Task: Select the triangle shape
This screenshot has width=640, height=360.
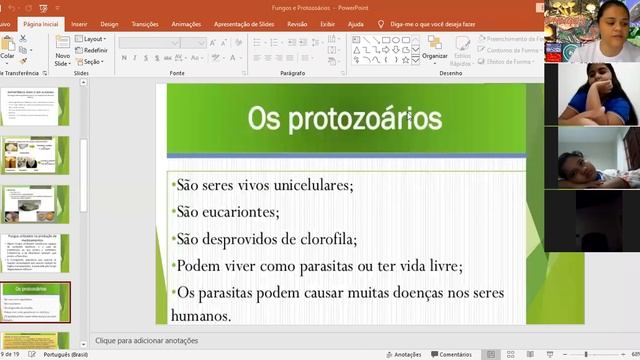Action: [x=356, y=50]
